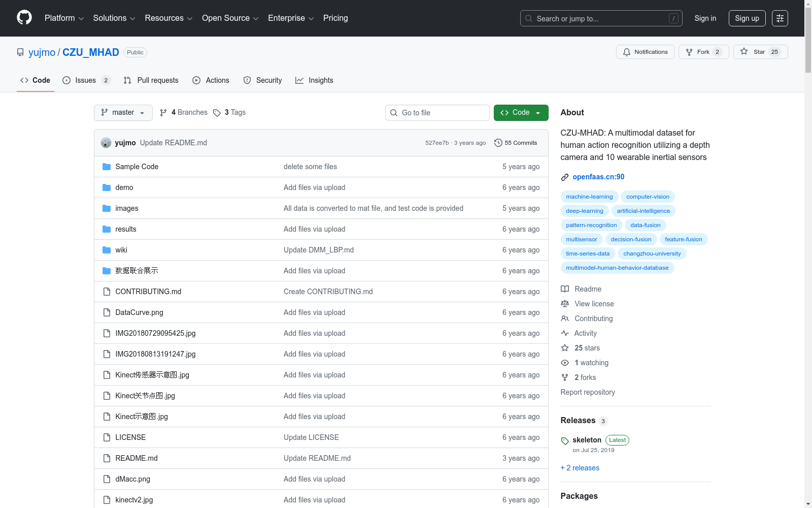Open the Security tab

pos(263,80)
